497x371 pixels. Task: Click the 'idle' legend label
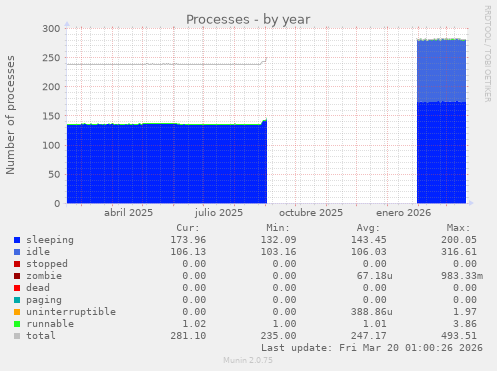[x=38, y=252]
